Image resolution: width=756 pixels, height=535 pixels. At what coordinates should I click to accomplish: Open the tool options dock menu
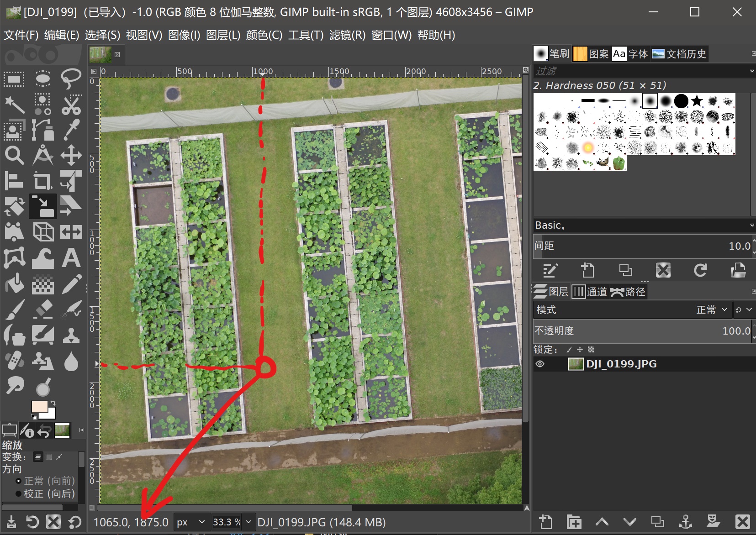click(x=82, y=430)
